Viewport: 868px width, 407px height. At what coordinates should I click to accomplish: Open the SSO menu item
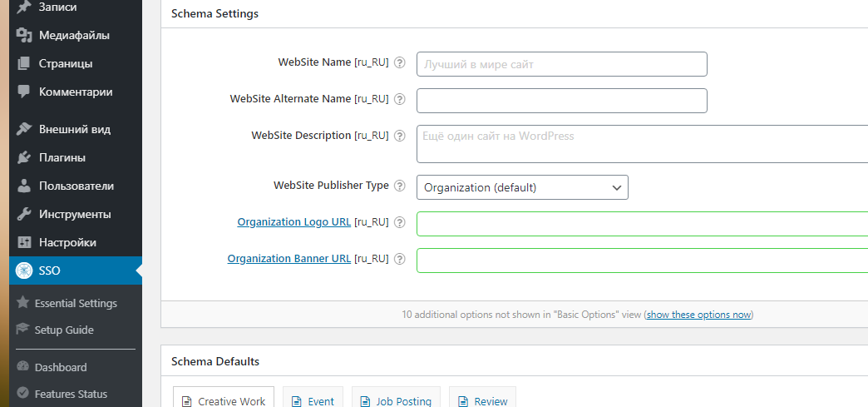pyautogui.click(x=76, y=271)
